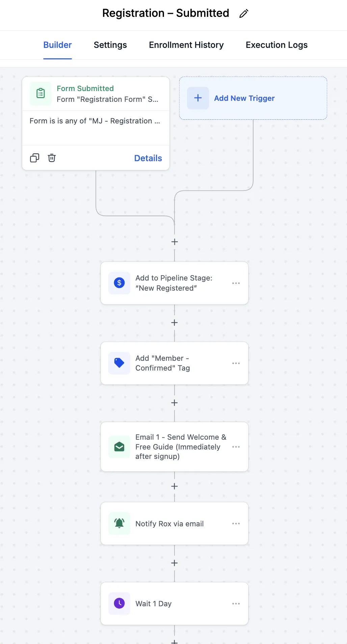Open Details of Form Submitted trigger
The image size is (347, 644).
(x=148, y=158)
